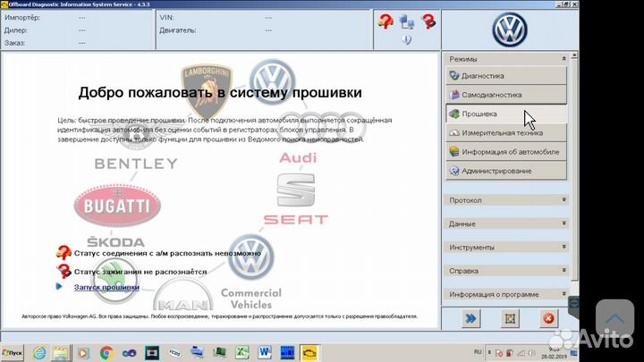Screen dimensions: 644x362
Task: Click the VIN field label
Action: [166, 18]
